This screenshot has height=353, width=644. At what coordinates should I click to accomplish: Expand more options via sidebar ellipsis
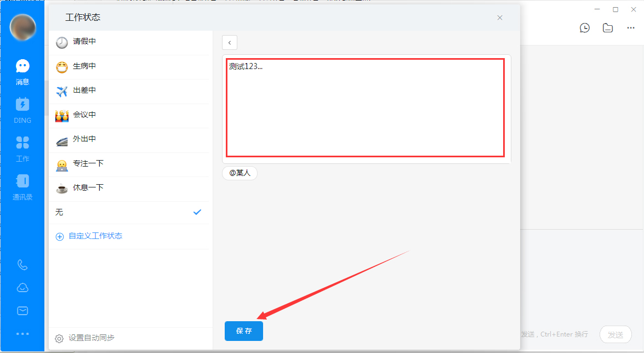click(x=22, y=333)
